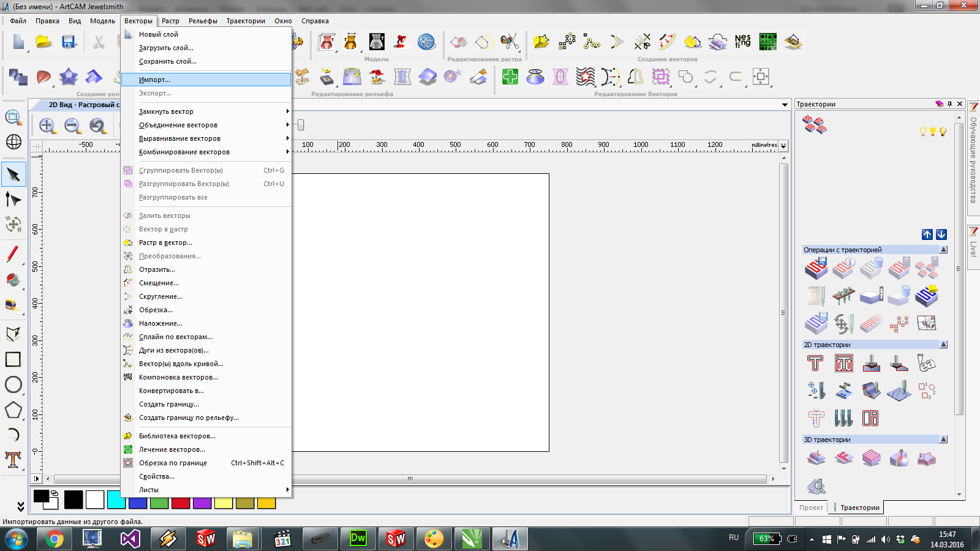
Task: Open Google Chrome from the taskbar
Action: click(x=55, y=539)
